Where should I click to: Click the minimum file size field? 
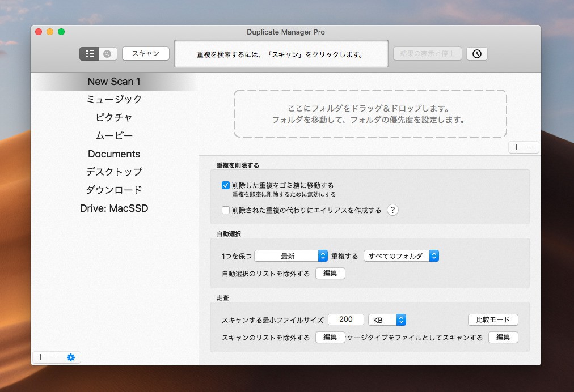tap(345, 319)
